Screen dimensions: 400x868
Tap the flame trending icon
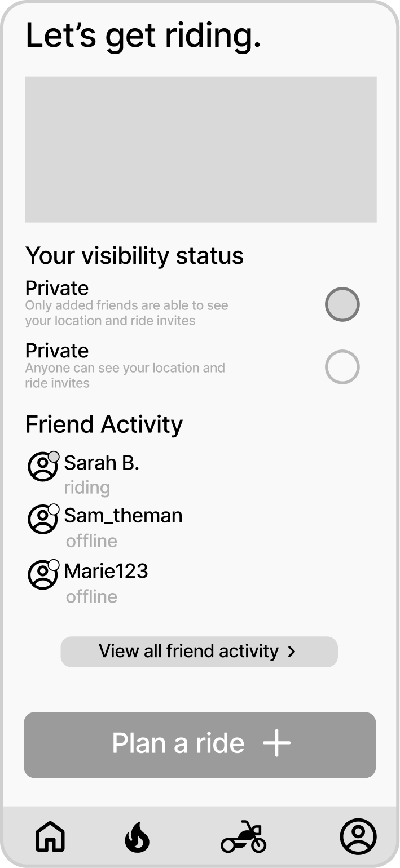pyautogui.click(x=137, y=837)
